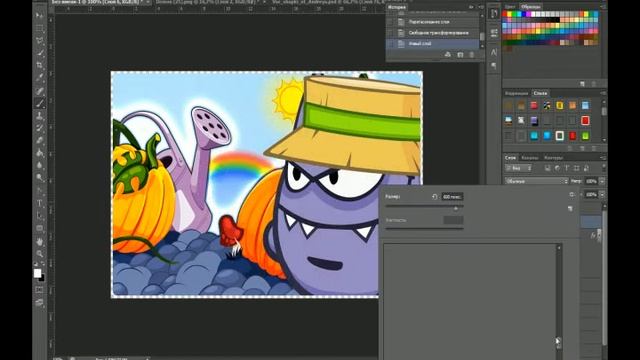
Task: Select the Brush tool
Action: coord(40,103)
